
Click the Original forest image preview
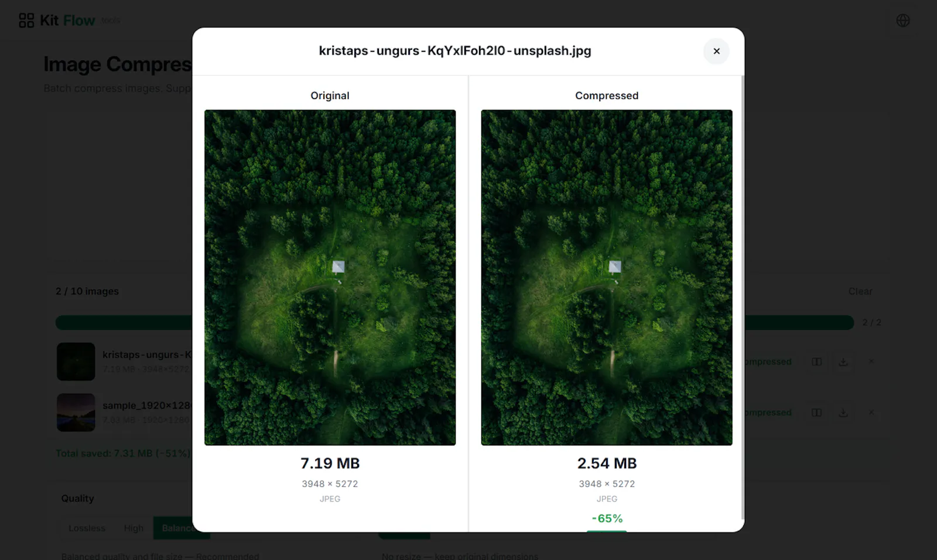[330, 277]
